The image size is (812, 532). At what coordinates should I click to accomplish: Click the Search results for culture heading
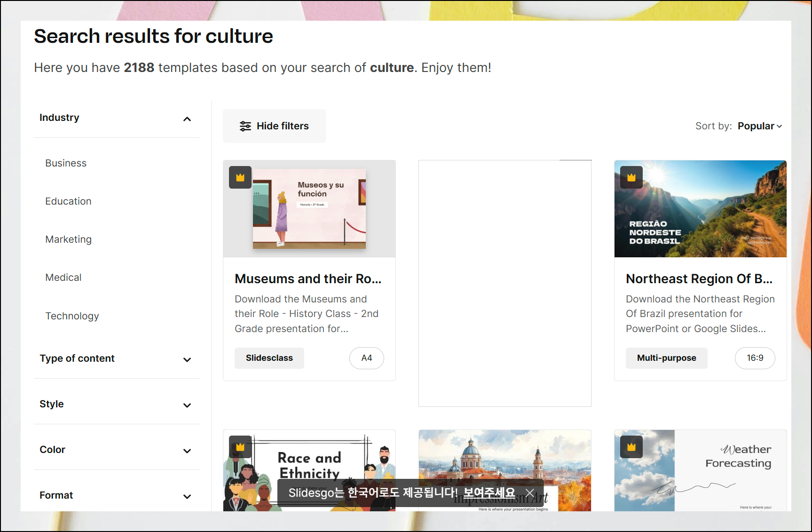(x=153, y=36)
